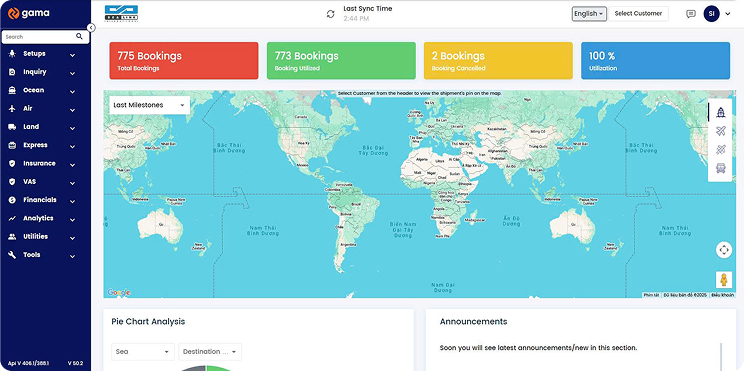The height and width of the screenshot is (371, 744).
Task: Expand the Ocean menu chevron
Action: (x=72, y=92)
